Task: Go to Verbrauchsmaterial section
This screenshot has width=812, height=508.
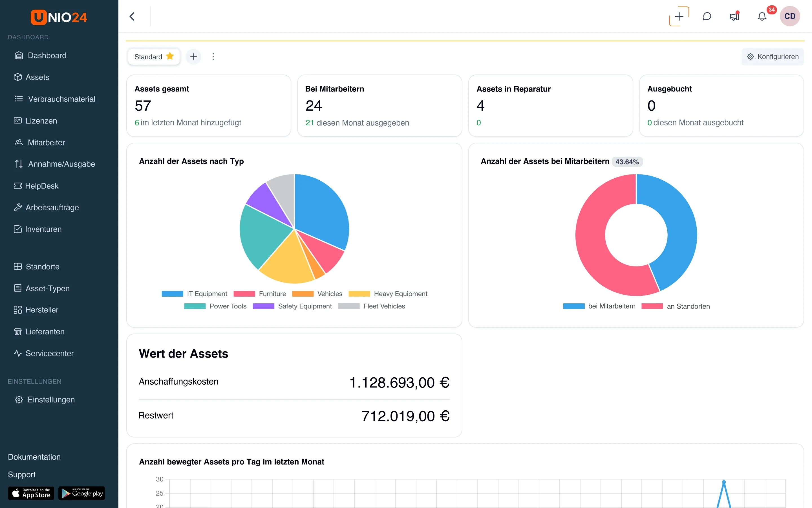Action: 55,99
